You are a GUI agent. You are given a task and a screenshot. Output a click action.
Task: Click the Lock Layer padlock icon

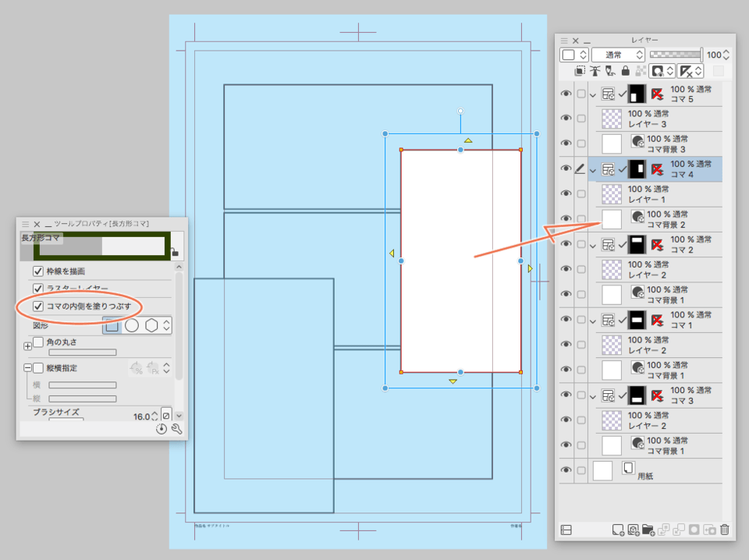coord(626,71)
